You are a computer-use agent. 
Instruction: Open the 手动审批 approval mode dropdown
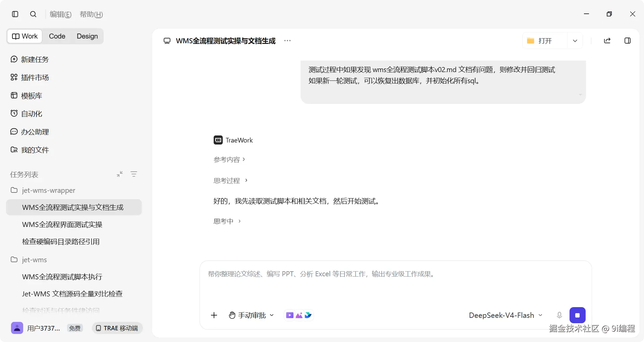[x=252, y=315]
